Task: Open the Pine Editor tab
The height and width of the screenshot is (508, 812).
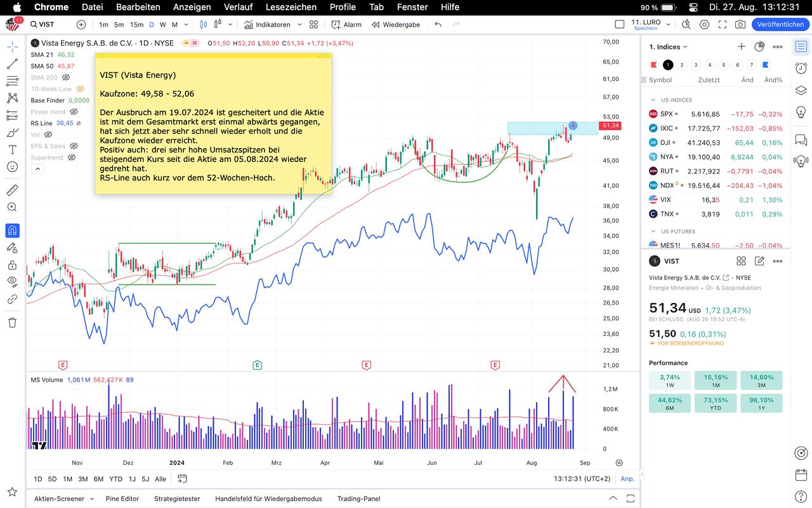Action: point(122,498)
